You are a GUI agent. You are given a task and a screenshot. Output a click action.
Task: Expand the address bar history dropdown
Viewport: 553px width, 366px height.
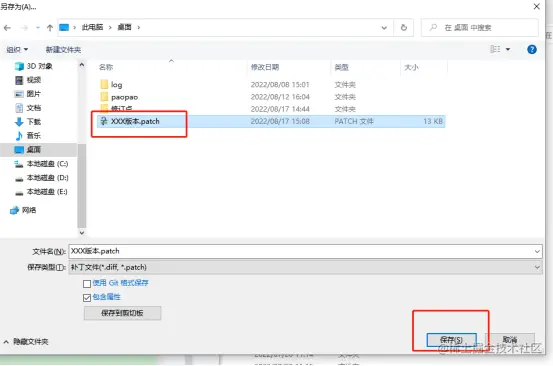[x=384, y=28]
